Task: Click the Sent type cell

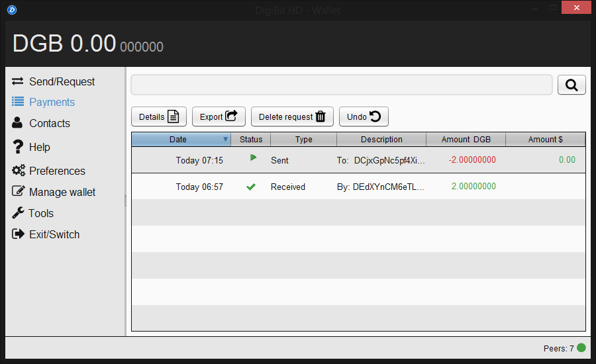Action: click(x=279, y=160)
